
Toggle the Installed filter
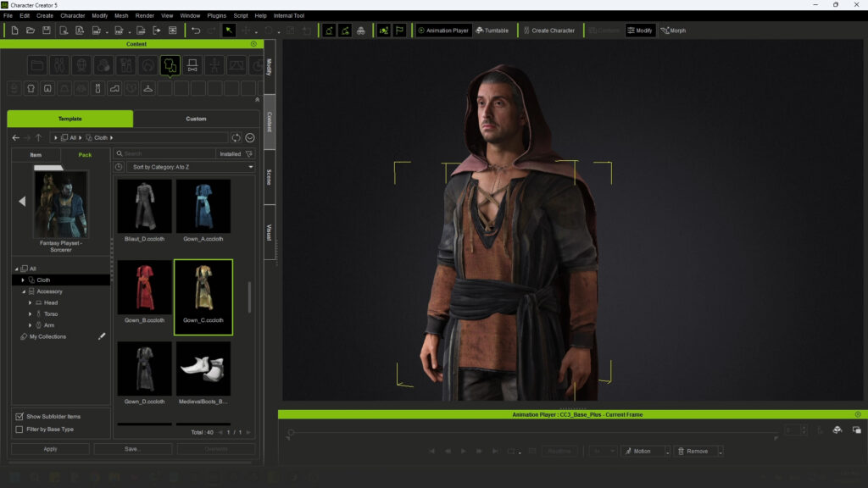236,154
